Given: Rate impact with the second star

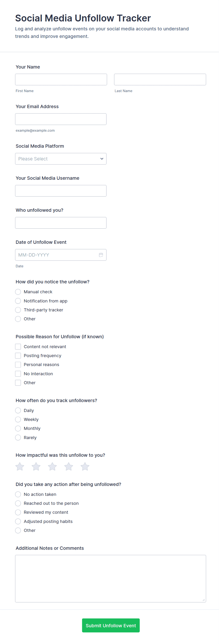Looking at the screenshot, I should 36,466.
